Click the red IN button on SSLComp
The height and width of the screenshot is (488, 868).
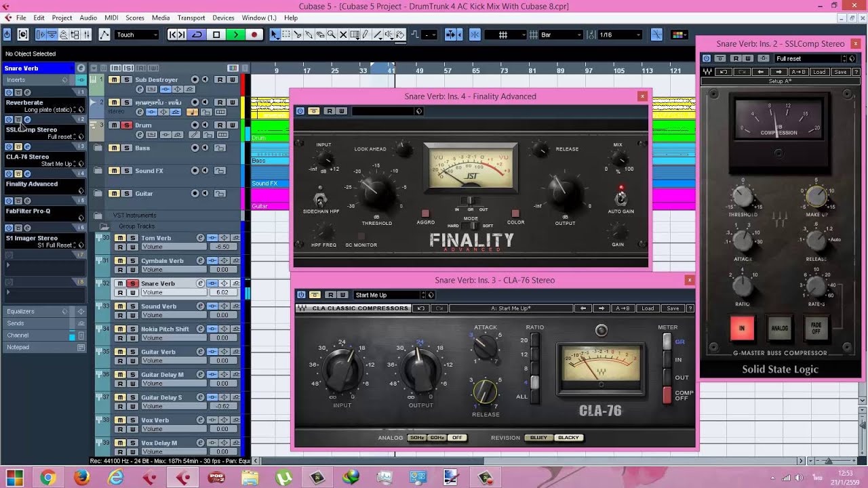coord(742,328)
